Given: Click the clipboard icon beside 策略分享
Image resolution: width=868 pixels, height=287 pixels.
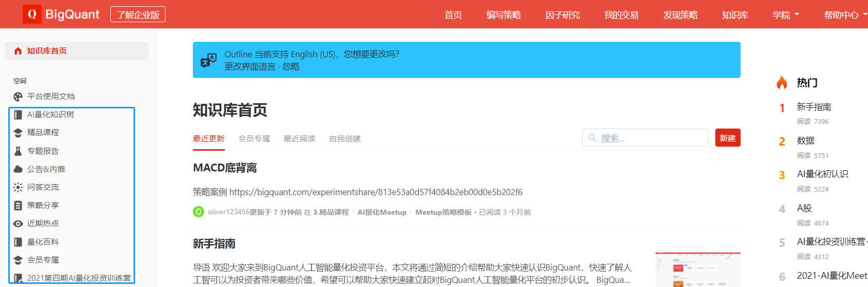Looking at the screenshot, I should click(18, 205).
